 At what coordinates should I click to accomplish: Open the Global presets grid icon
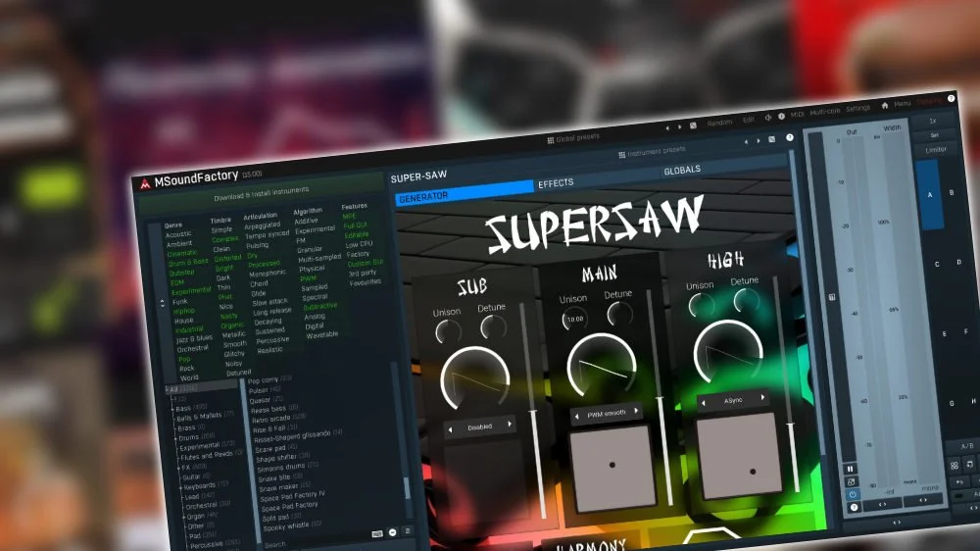[550, 140]
